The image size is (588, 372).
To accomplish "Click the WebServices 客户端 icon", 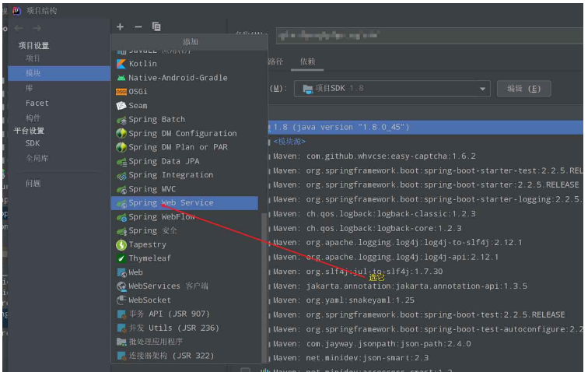I will click(121, 286).
